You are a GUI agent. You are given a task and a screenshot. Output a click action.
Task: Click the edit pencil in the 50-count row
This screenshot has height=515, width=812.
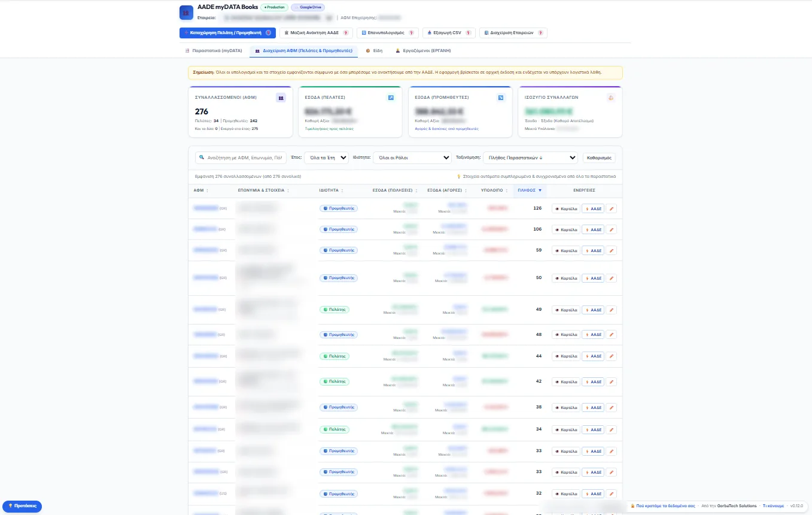(611, 278)
